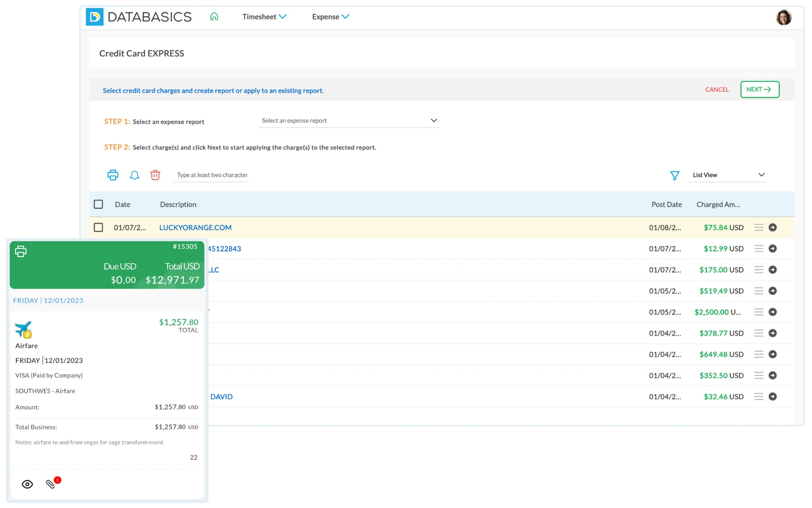Check the LUCKYORANGE.COM row checkbox
Screen dimensions: 812x508
[98, 228]
